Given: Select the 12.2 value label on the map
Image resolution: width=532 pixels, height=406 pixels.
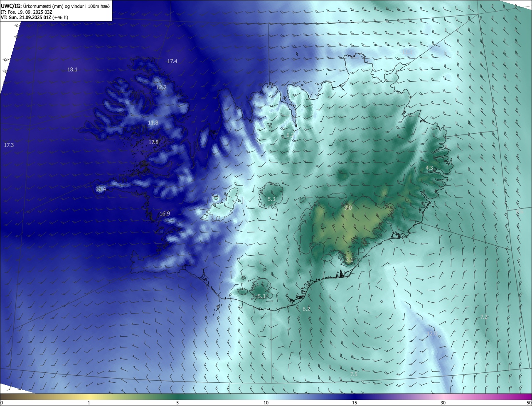Looking at the screenshot, I should [161, 88].
